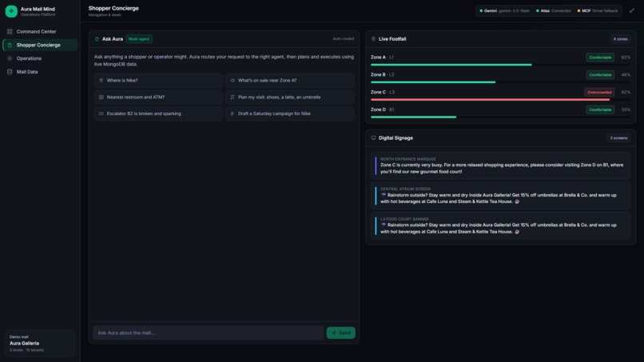
Task: Click the Mall Data database icon
Action: click(10, 72)
